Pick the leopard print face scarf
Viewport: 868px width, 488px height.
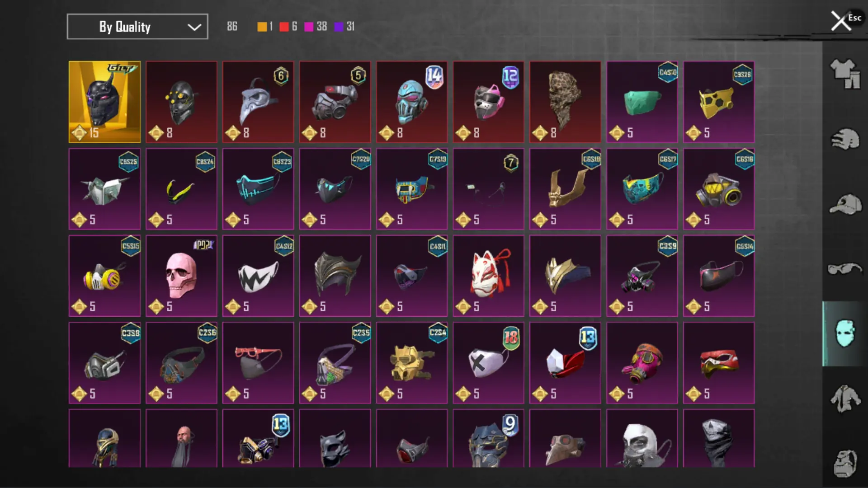point(565,102)
